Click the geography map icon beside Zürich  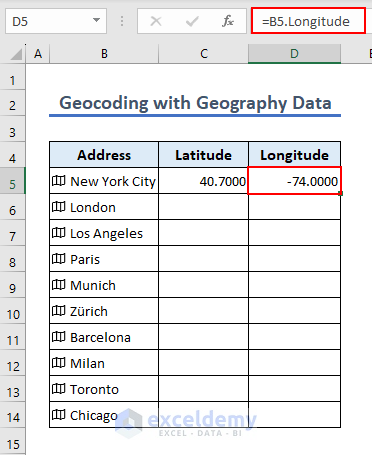[59, 311]
